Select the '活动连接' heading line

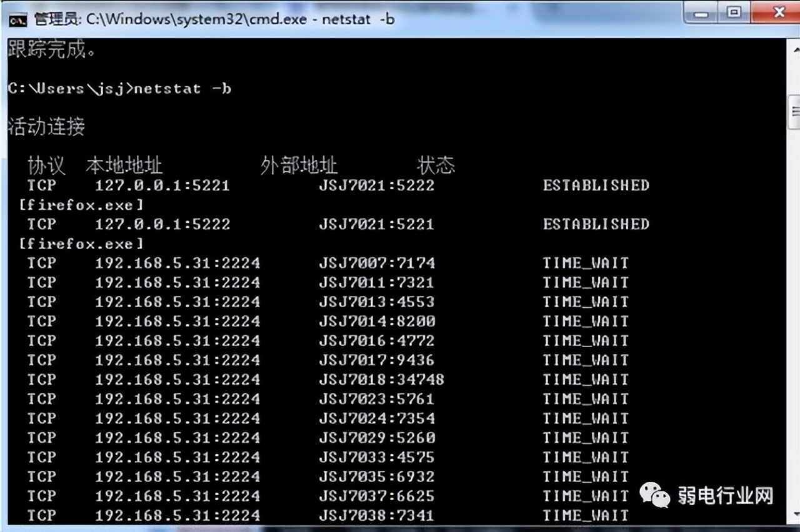(46, 127)
